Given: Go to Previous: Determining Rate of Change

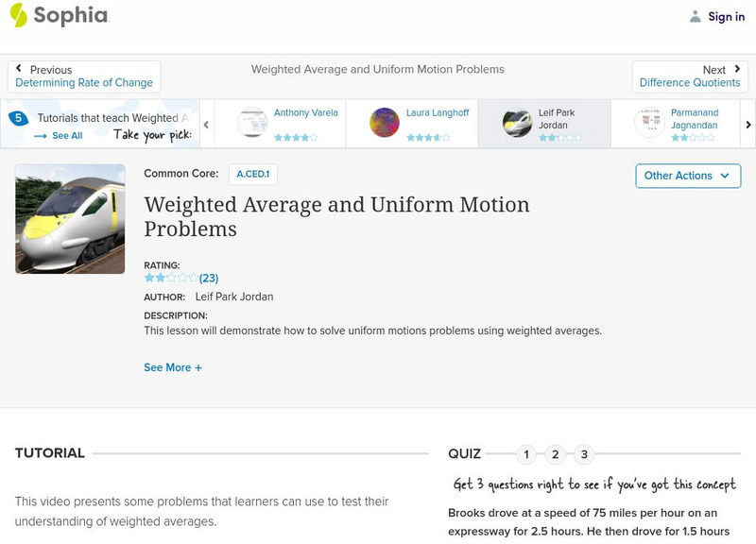Looking at the screenshot, I should (84, 76).
